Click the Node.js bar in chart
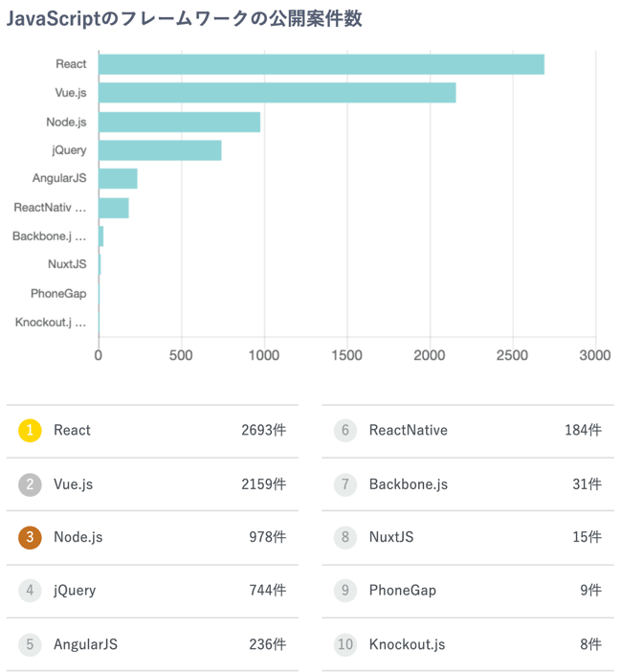622x672 pixels. 179,122
